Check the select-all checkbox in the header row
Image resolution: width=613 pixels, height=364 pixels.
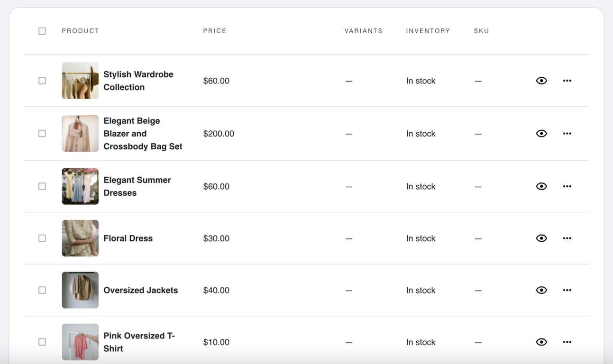[42, 31]
